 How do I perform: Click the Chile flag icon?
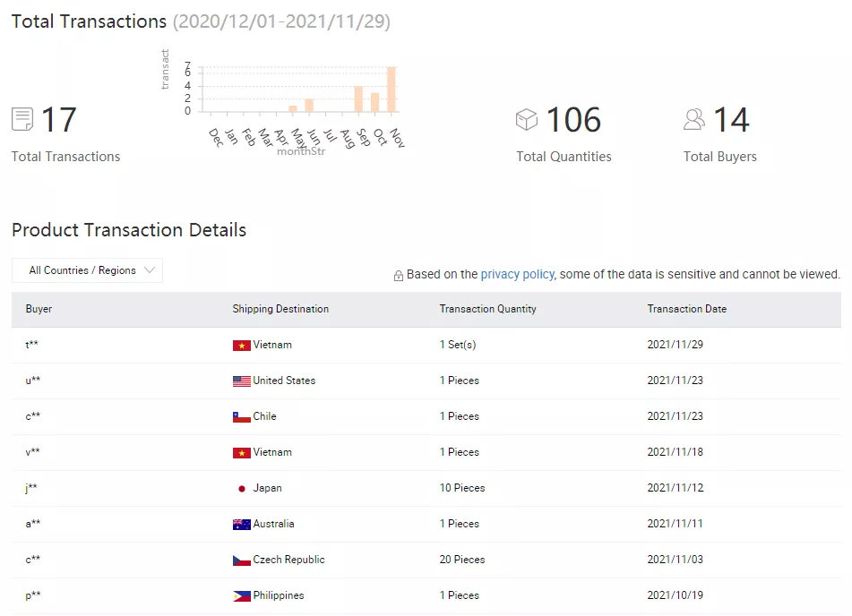click(241, 416)
